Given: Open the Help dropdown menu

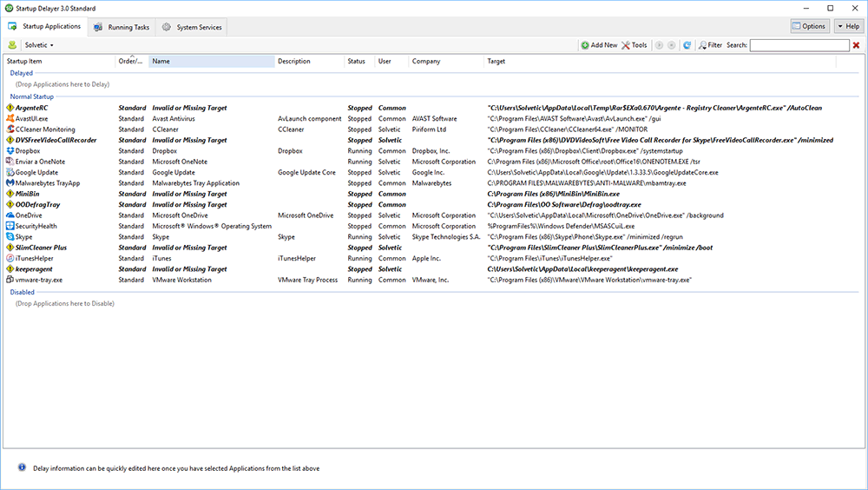Looking at the screenshot, I should click(x=849, y=26).
